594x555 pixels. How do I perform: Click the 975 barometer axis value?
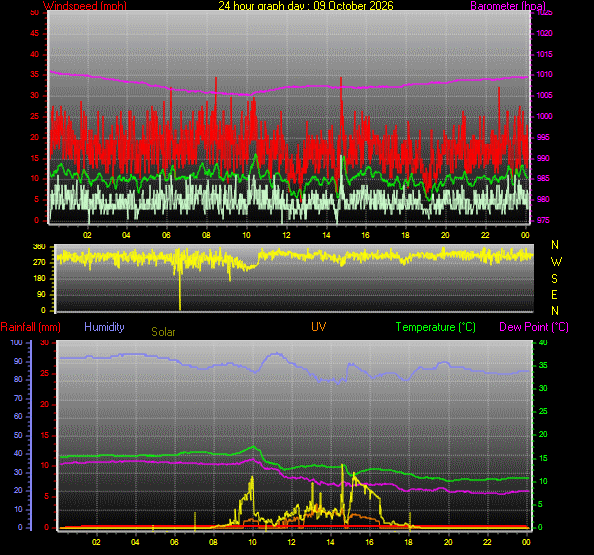coord(543,220)
